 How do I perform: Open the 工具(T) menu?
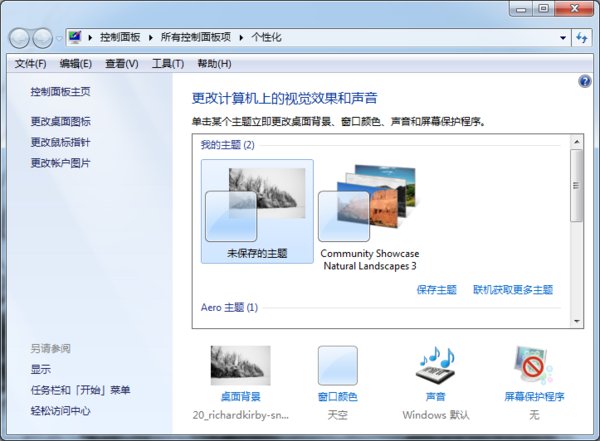click(x=168, y=64)
